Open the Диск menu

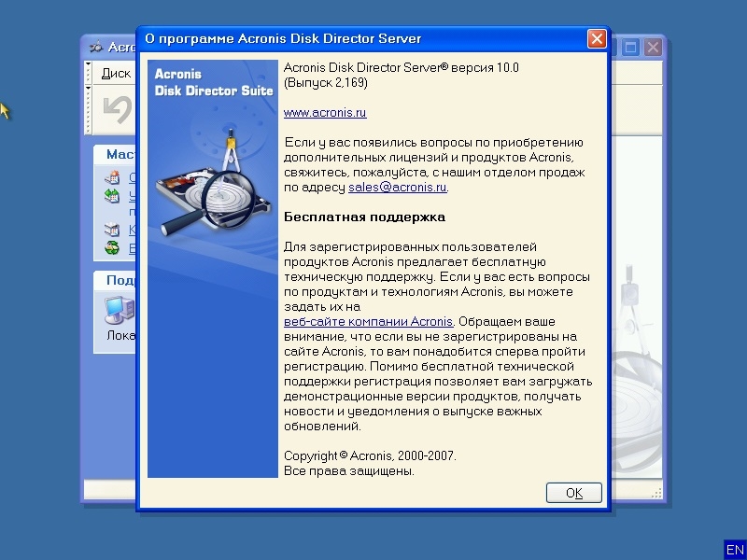[x=116, y=73]
